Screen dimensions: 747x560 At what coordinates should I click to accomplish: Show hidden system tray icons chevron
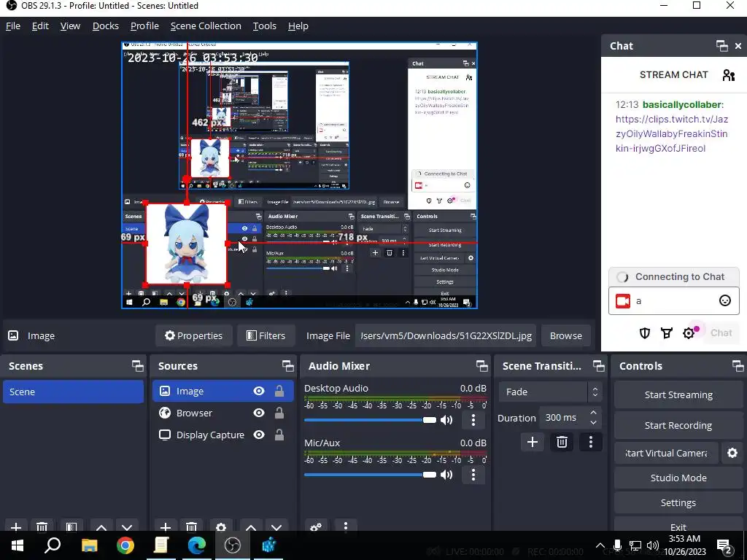click(600, 545)
